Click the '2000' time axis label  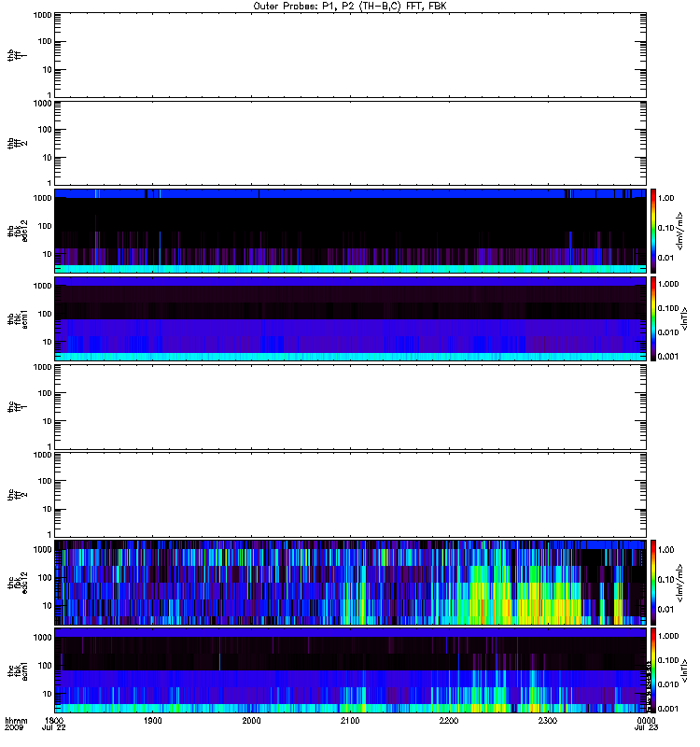251,721
